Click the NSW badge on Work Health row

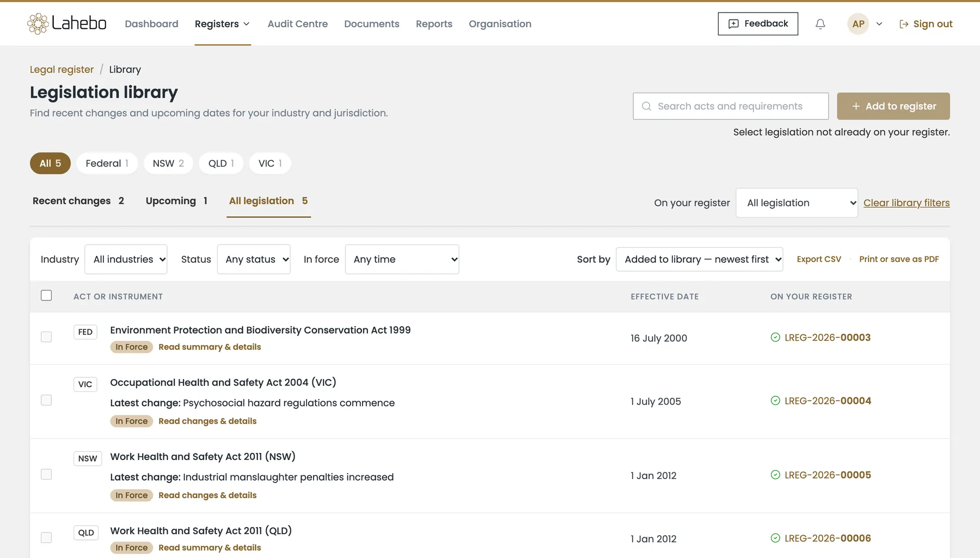click(88, 458)
